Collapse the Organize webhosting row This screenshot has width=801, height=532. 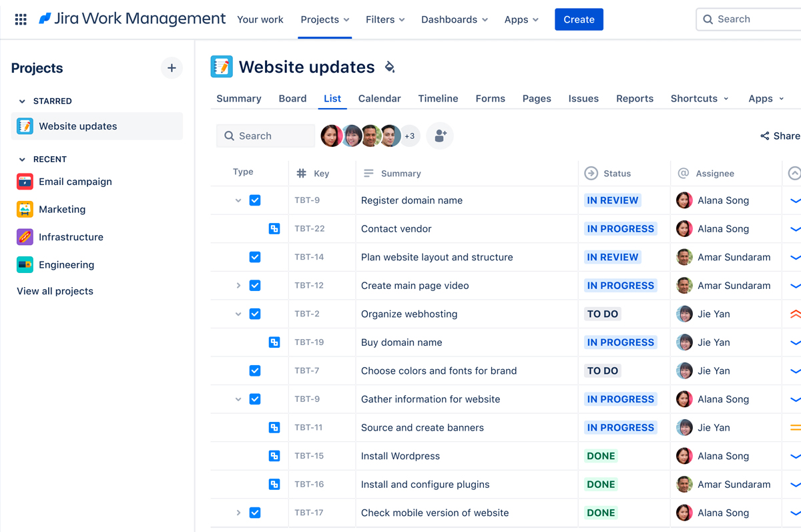coord(238,314)
